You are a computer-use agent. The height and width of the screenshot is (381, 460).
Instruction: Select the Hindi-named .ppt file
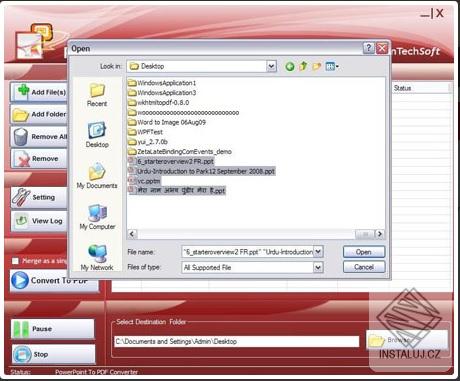pyautogui.click(x=177, y=191)
